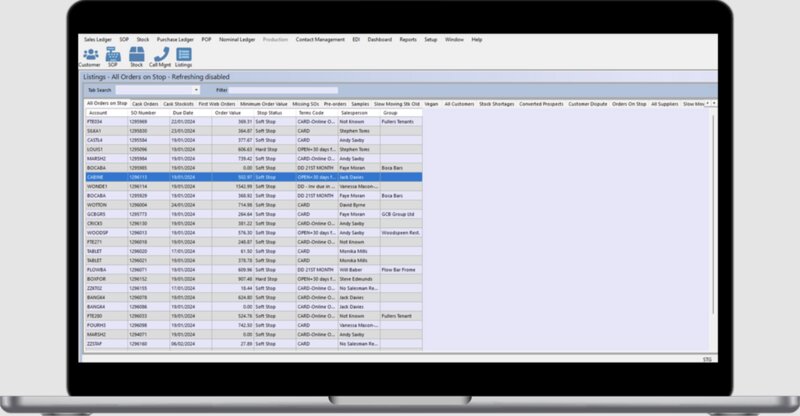
Task: Switch to the Pre-orders tab
Action: pos(335,104)
